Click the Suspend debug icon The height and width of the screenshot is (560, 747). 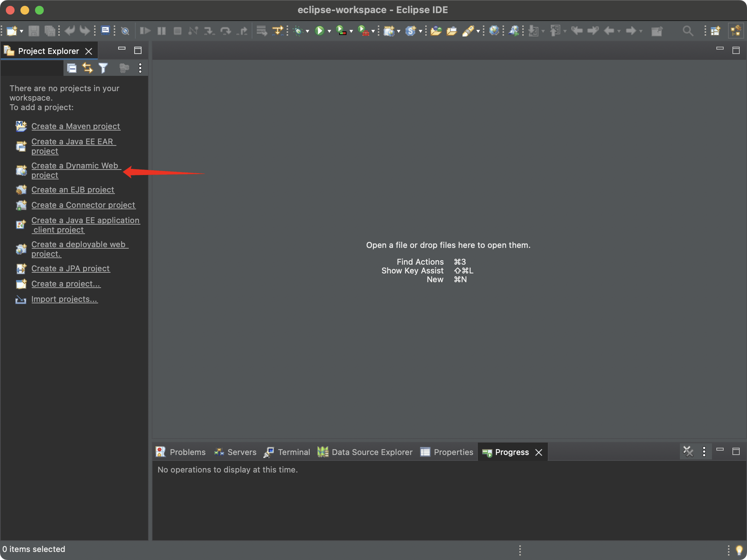[162, 31]
